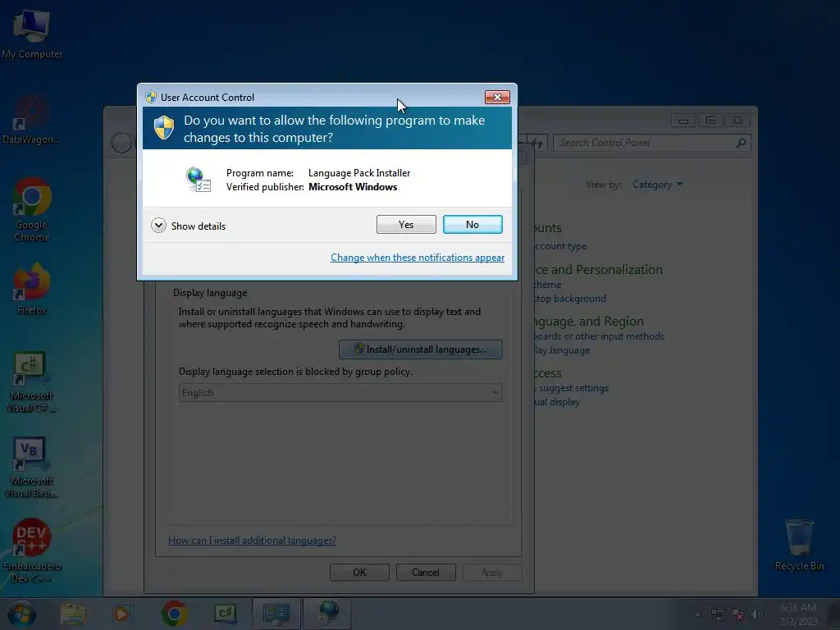Click the Language Pack Installer program icon
Screen dimensions: 840x630
[x=199, y=180]
